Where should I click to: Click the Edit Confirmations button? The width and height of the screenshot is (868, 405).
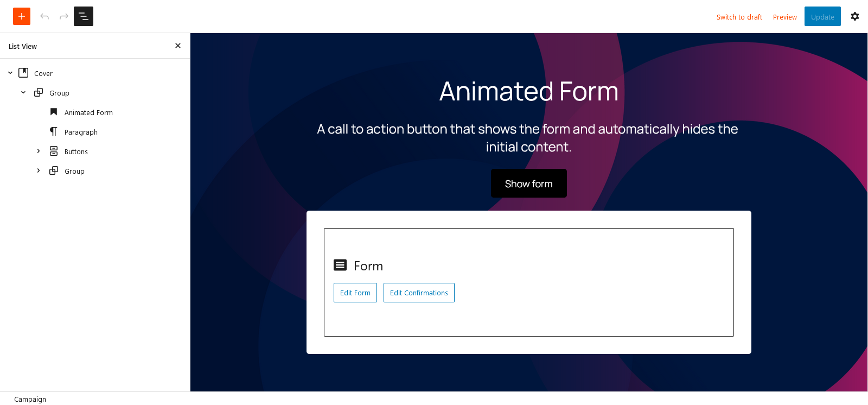coord(419,293)
